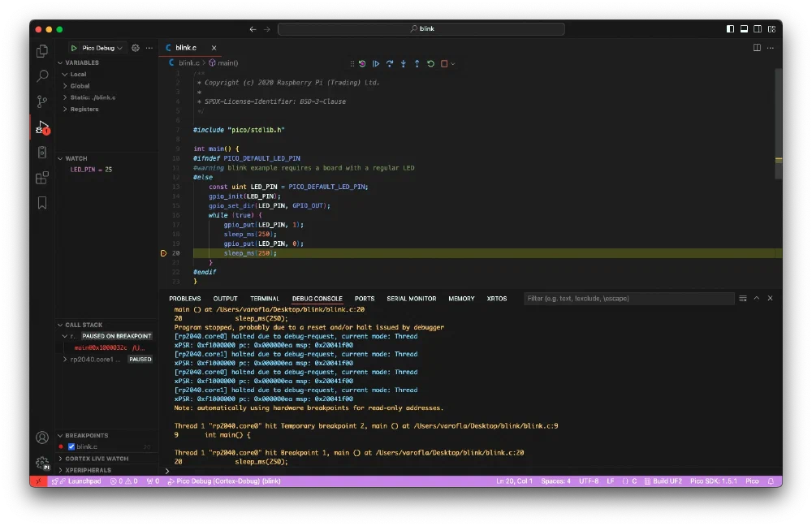Toggle the bottom panel layout icon
Screen dimensions: 812x526
pyautogui.click(x=743, y=28)
